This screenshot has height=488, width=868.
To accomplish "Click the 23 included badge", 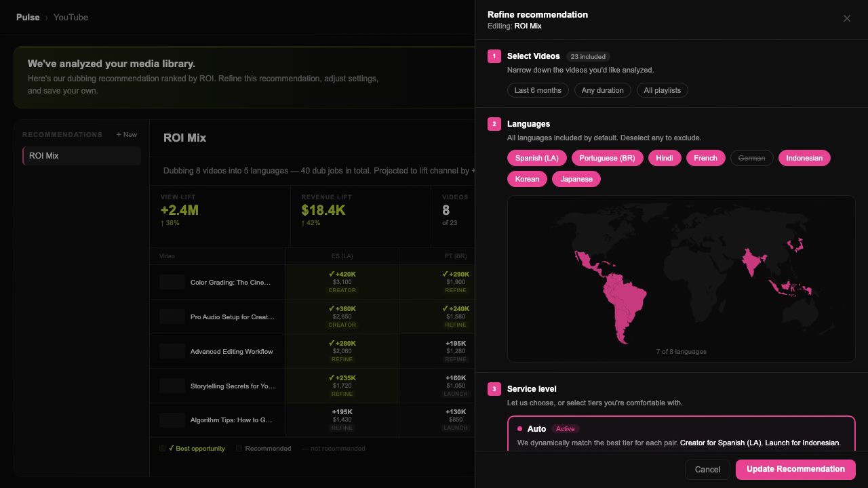I will [x=588, y=57].
